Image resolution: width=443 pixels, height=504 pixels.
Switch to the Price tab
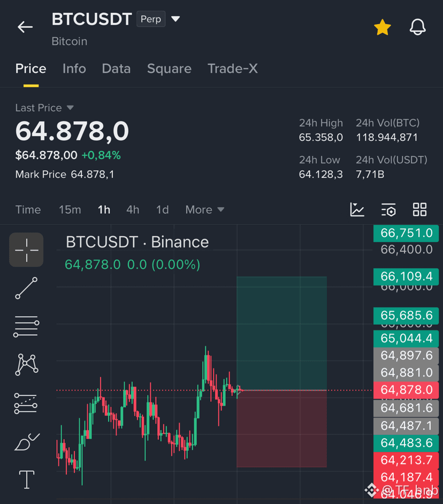31,69
